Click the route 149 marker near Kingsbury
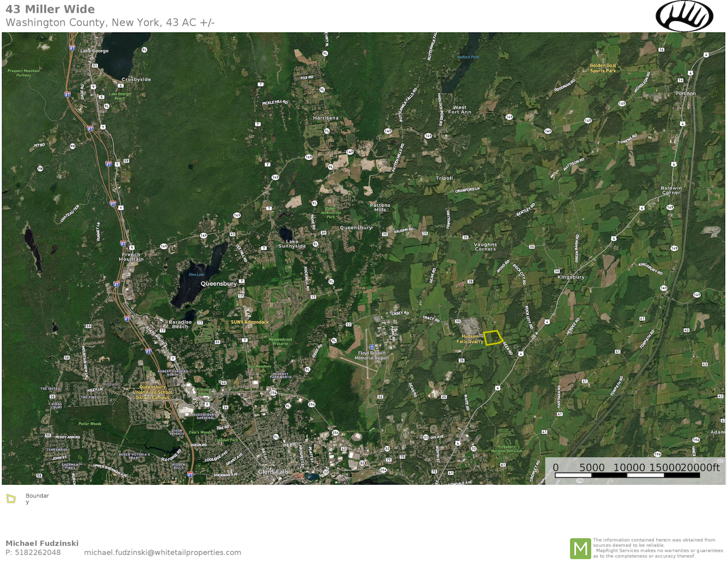Image resolution: width=728 pixels, height=562 pixels. click(x=664, y=288)
